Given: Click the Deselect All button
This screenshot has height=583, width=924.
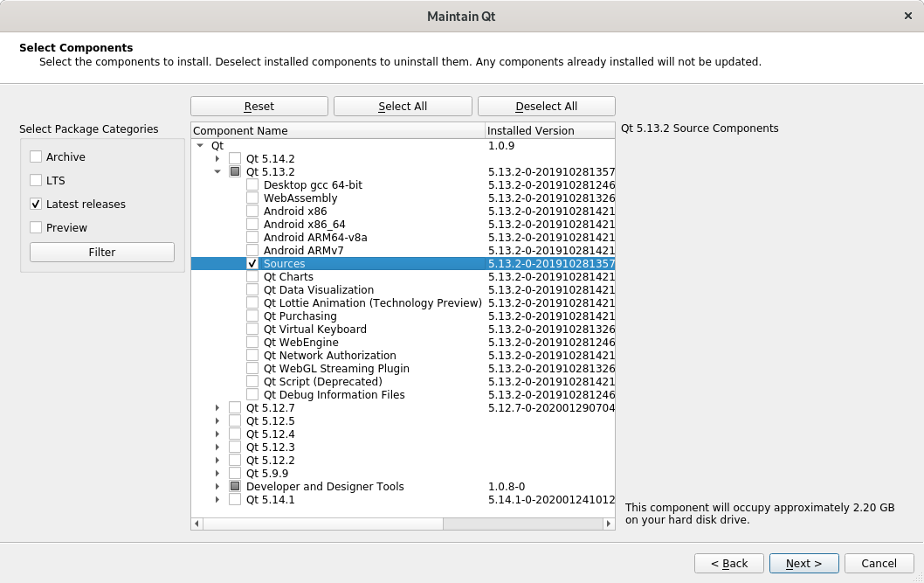Looking at the screenshot, I should (546, 106).
